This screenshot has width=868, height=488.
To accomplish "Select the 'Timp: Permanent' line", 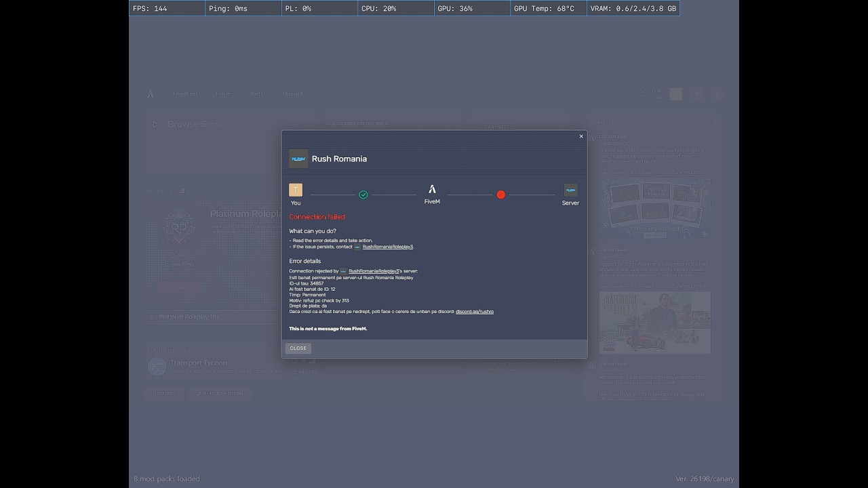I will (307, 295).
